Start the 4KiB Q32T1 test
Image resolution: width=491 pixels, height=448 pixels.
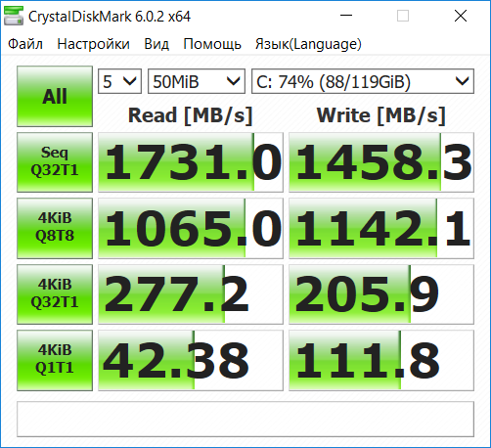(55, 294)
